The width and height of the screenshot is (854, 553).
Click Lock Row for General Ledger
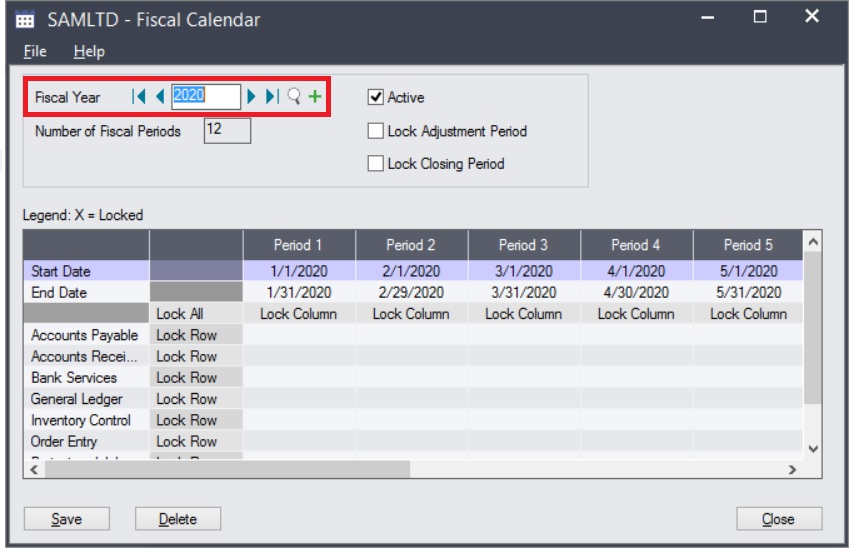coord(196,399)
